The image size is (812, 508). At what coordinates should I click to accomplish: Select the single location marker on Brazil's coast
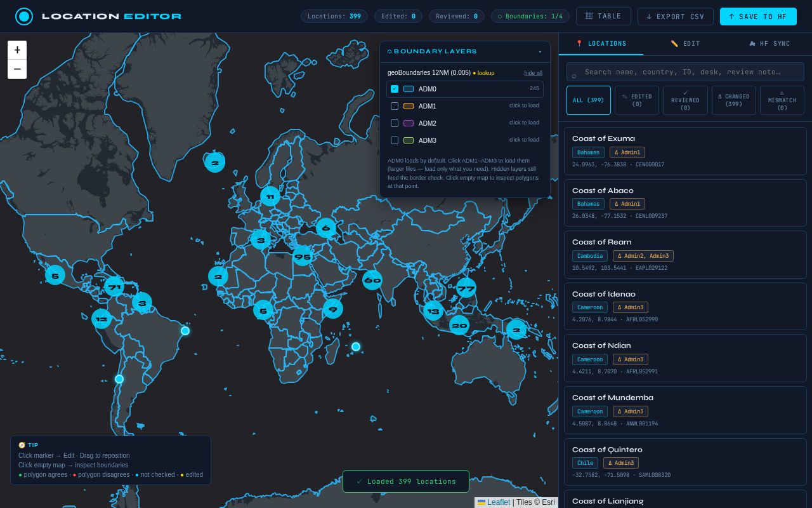coord(185,331)
